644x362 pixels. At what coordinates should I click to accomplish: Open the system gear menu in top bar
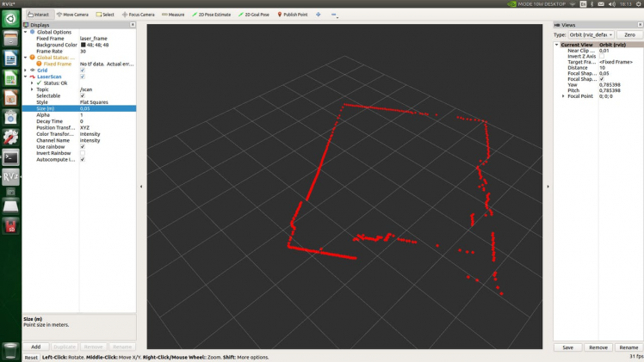pyautogui.click(x=639, y=3)
